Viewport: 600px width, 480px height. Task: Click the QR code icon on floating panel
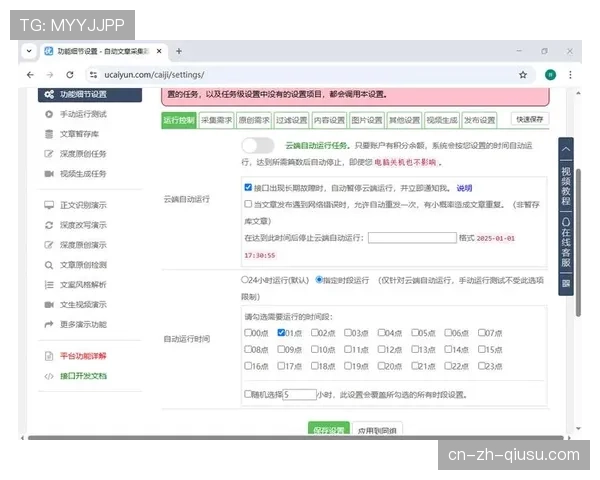point(566,284)
